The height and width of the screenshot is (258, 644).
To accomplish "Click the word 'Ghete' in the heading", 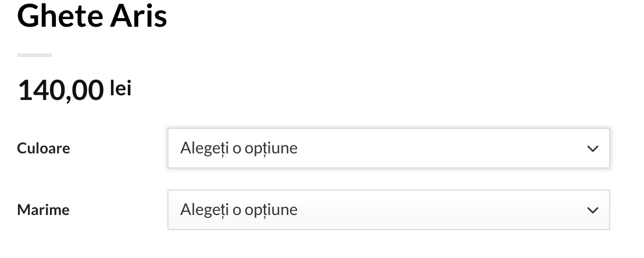I will coord(57,16).
